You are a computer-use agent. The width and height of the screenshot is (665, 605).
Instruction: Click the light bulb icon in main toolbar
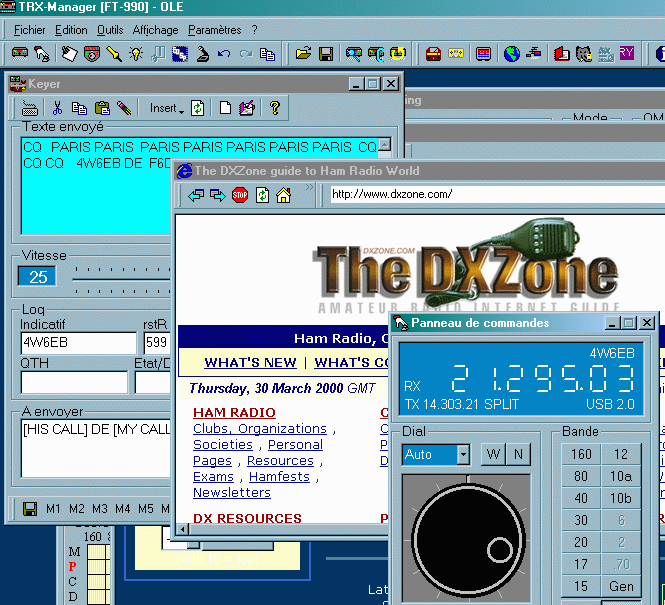(136, 54)
